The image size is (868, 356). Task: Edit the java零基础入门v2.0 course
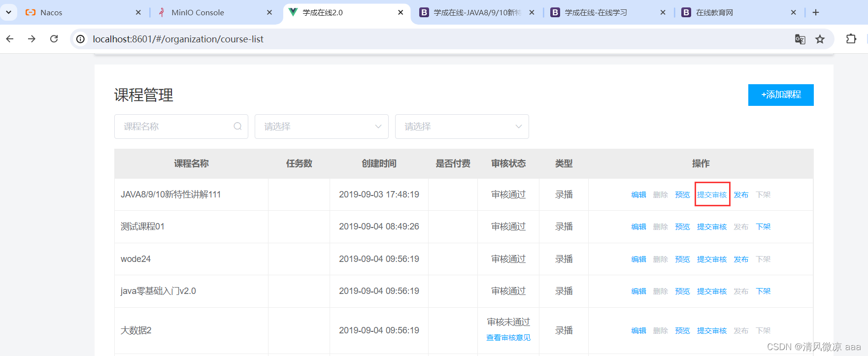click(x=638, y=291)
